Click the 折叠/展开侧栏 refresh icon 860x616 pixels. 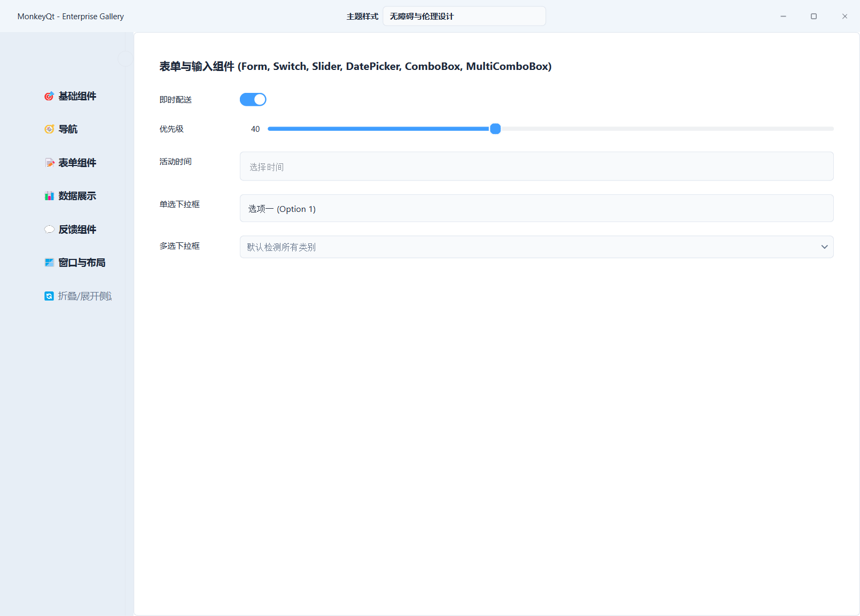tap(49, 296)
